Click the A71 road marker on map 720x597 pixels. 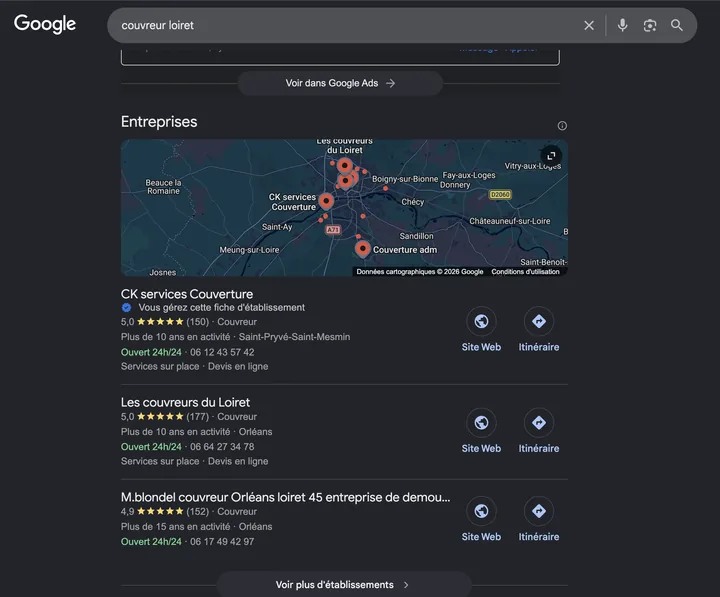click(x=333, y=229)
